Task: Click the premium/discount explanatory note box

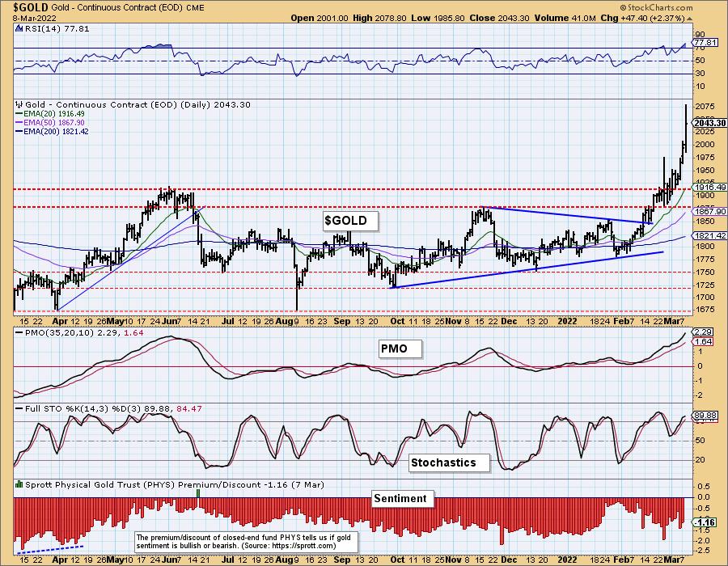Action: pos(246,542)
